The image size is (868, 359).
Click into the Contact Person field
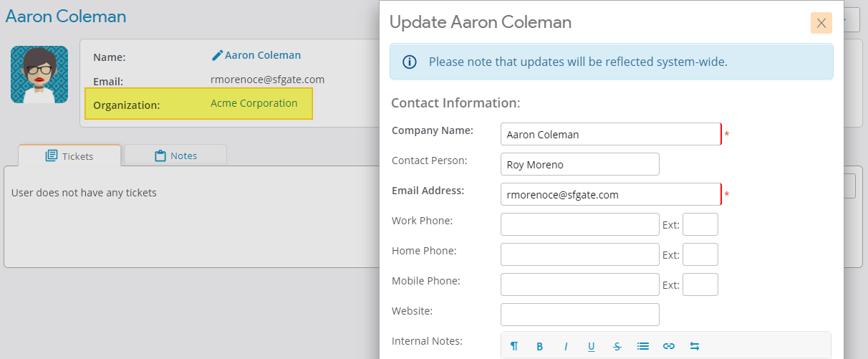579,164
